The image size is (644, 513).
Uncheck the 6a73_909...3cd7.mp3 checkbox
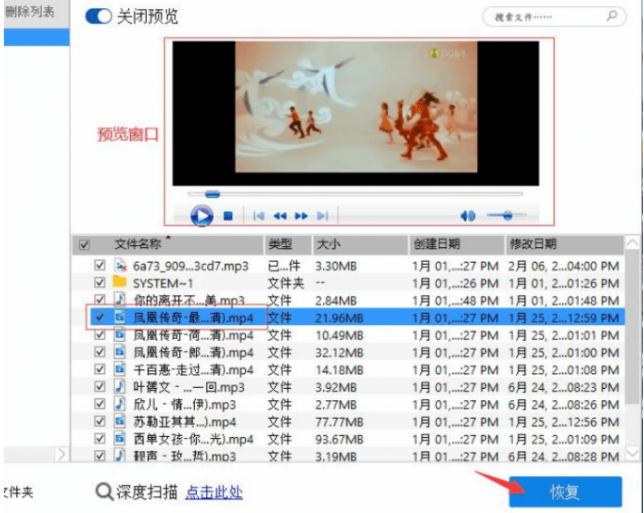coord(99,266)
